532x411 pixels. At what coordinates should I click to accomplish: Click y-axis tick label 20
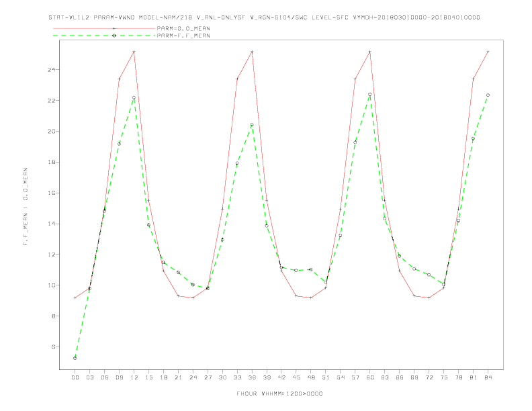point(52,131)
